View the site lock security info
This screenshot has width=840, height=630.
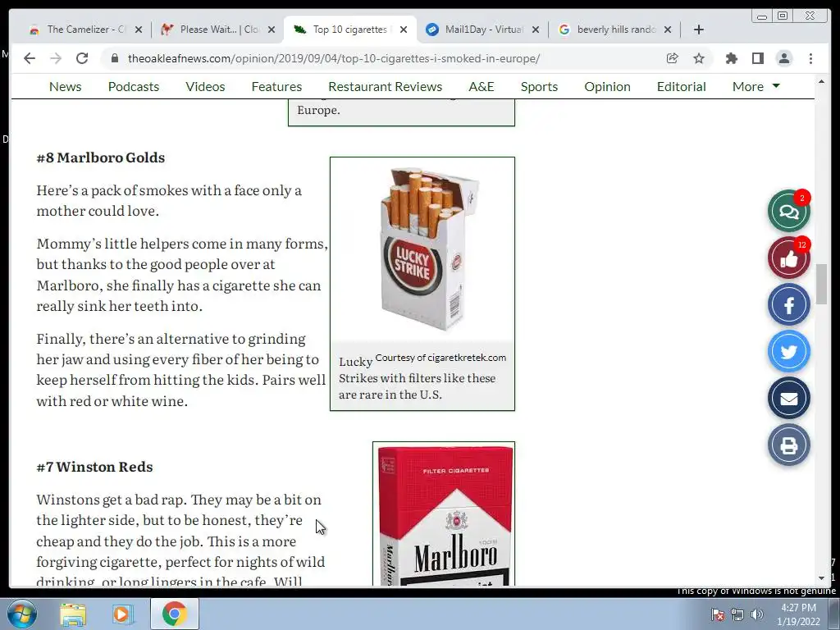(114, 58)
